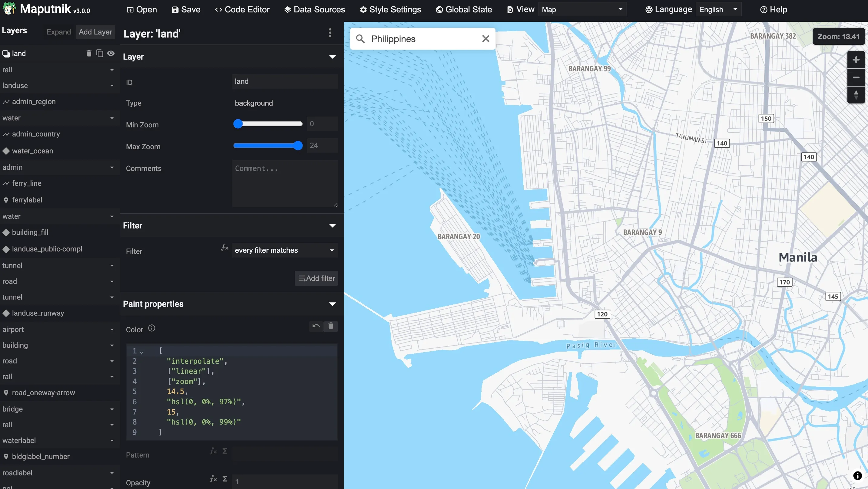Duplicate the land layer with the copy icon
The height and width of the screenshot is (489, 868).
(x=99, y=53)
